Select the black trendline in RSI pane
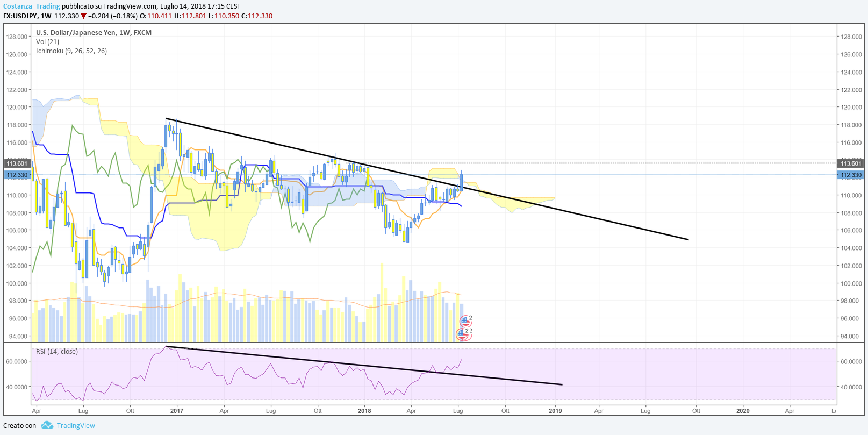This screenshot has height=435, width=868. pos(364,366)
